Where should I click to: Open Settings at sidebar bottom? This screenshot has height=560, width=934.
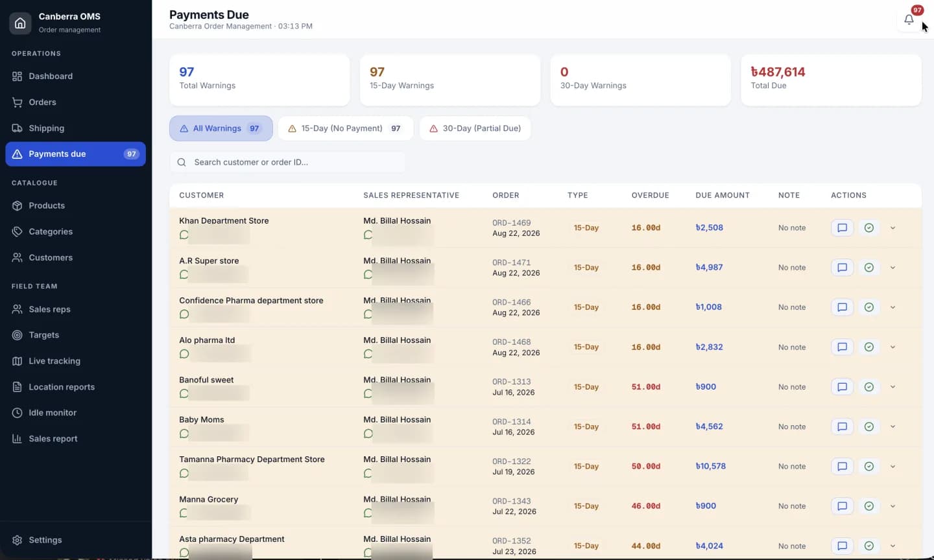pyautogui.click(x=75, y=540)
